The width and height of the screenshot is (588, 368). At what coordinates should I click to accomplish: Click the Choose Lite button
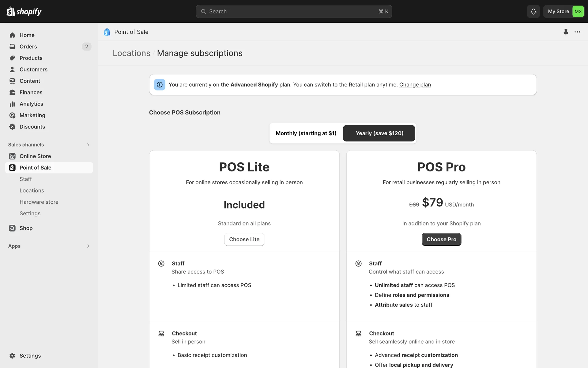tap(244, 240)
